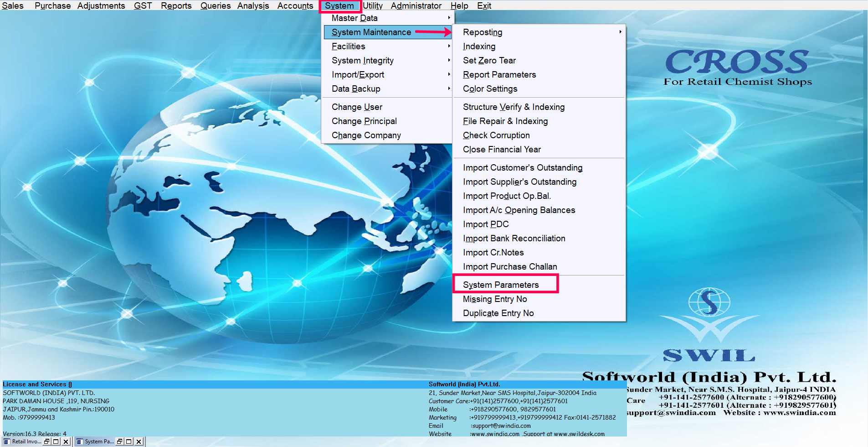This screenshot has height=447, width=868.
Task: Click the 'License and Services' header
Action: (x=37, y=384)
